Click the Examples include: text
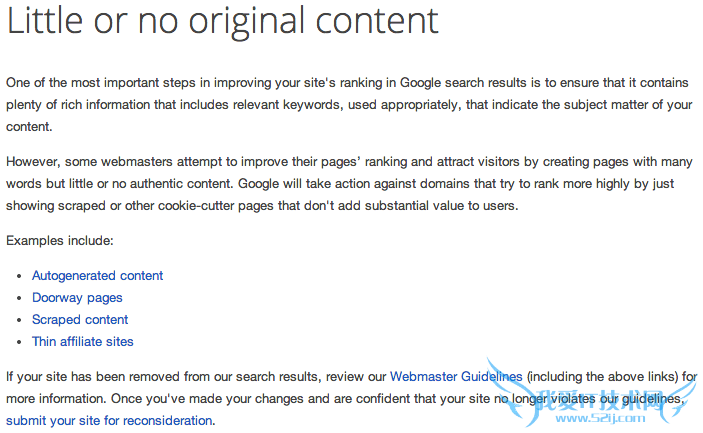The image size is (703, 433). pos(60,241)
